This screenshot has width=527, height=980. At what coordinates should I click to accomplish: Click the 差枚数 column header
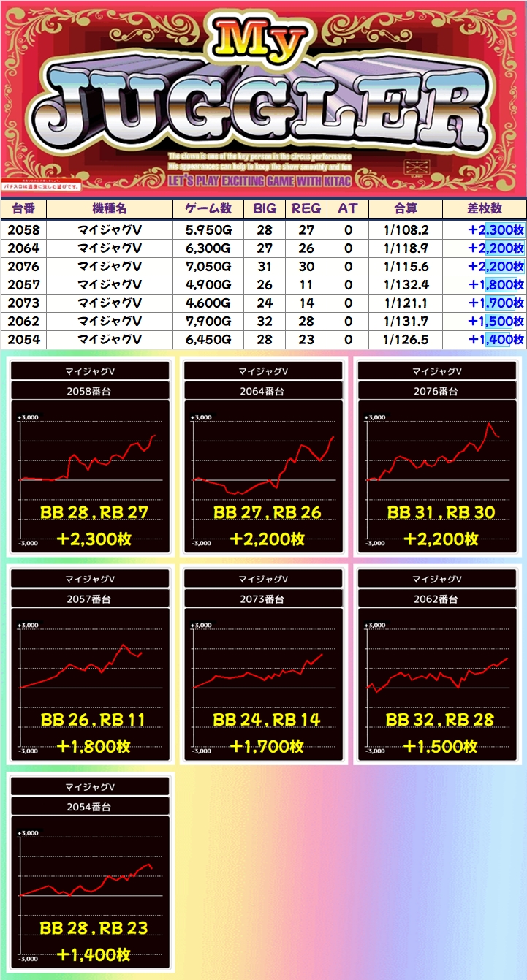(484, 208)
